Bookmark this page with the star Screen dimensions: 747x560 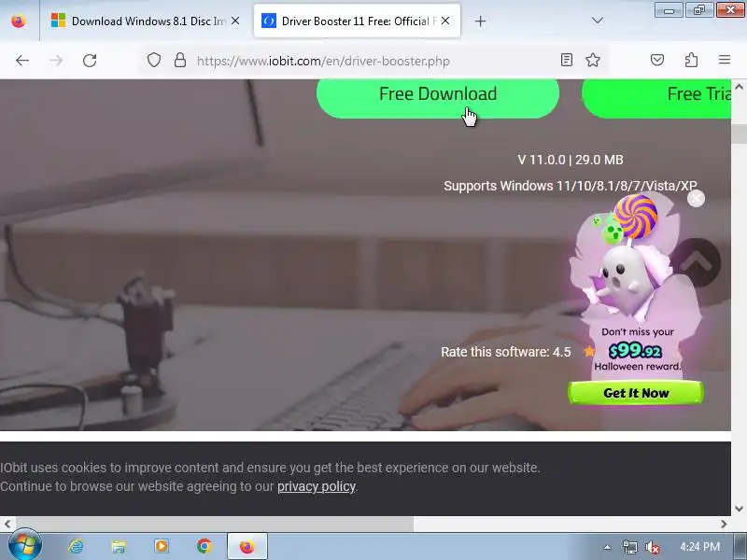click(593, 60)
